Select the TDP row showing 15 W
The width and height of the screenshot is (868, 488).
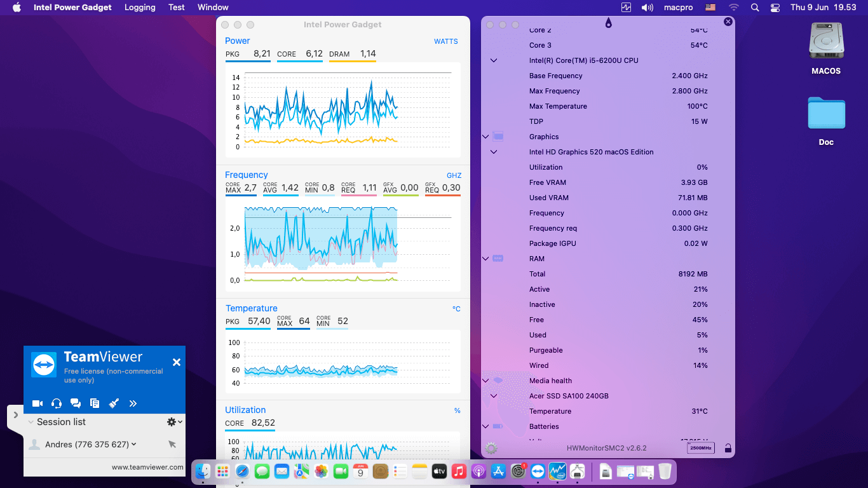(x=608, y=121)
